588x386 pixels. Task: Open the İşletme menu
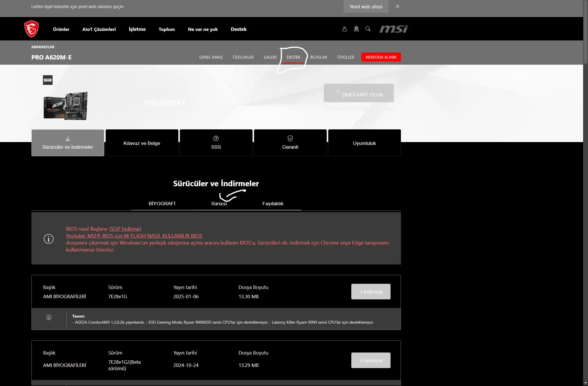pos(137,29)
